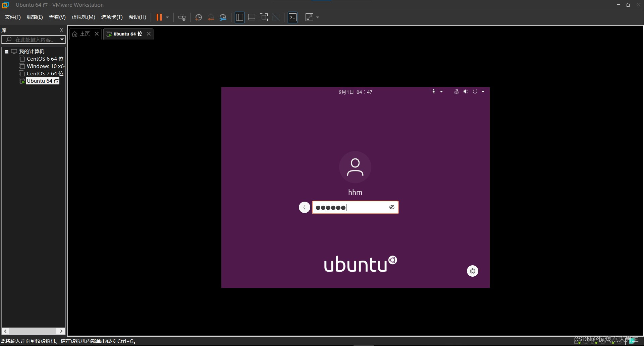
Task: Toggle the library sidebar view
Action: 239,17
